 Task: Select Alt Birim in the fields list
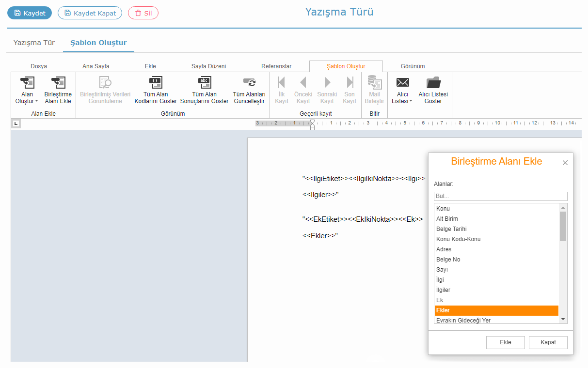[x=497, y=219]
